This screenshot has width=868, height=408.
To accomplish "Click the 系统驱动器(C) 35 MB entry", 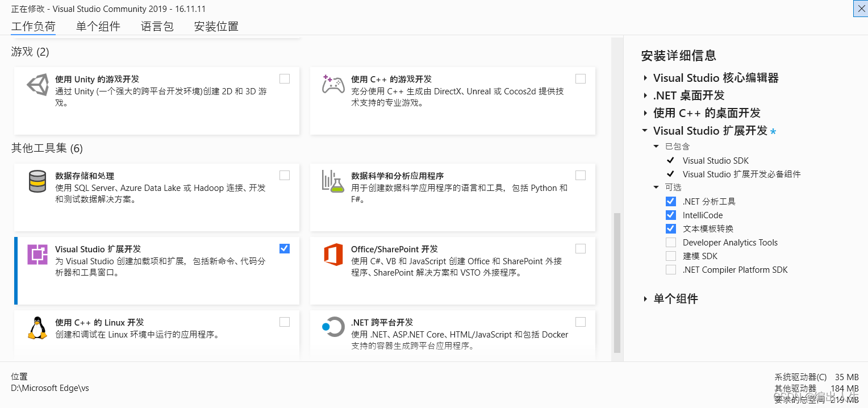I will click(x=816, y=377).
